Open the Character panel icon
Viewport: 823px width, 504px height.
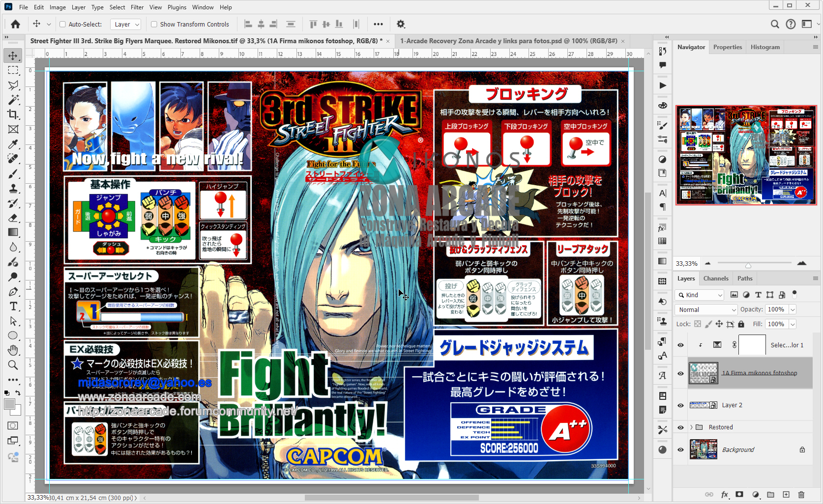click(x=663, y=193)
